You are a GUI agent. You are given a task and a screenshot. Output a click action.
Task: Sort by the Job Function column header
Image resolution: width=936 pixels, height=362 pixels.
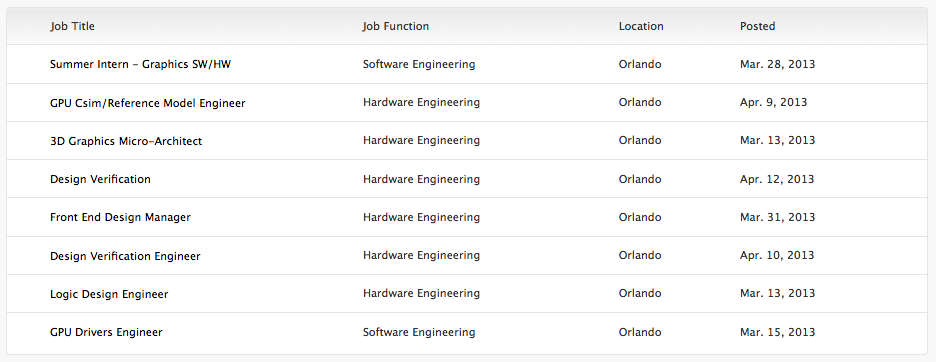(396, 26)
